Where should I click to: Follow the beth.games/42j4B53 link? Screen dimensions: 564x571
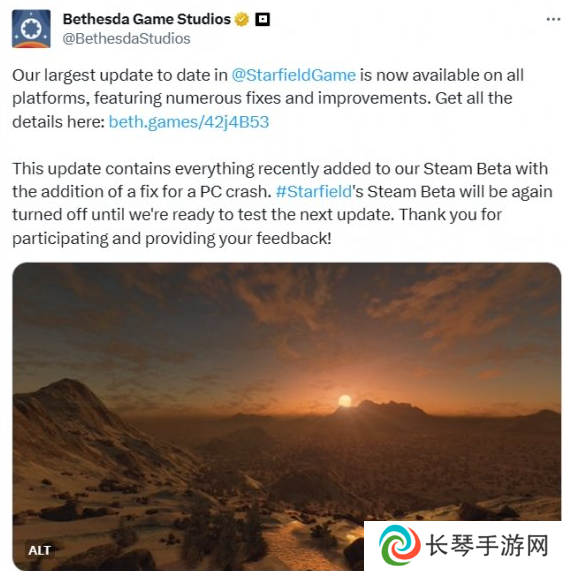click(x=189, y=122)
